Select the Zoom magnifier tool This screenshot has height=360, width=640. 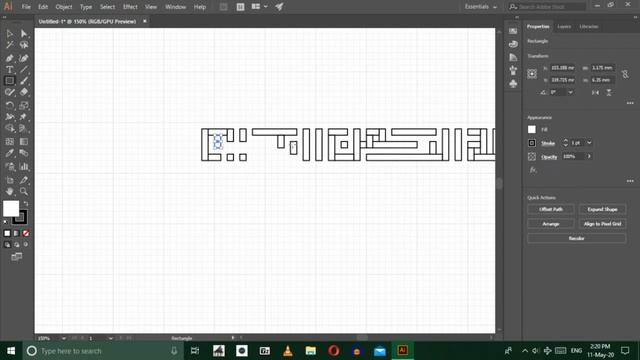click(x=24, y=191)
